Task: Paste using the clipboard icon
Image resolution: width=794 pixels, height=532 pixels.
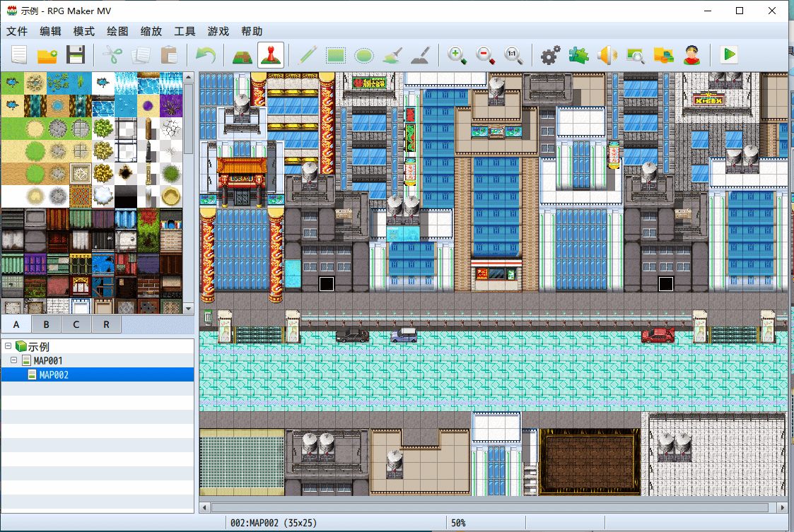Action: tap(168, 54)
